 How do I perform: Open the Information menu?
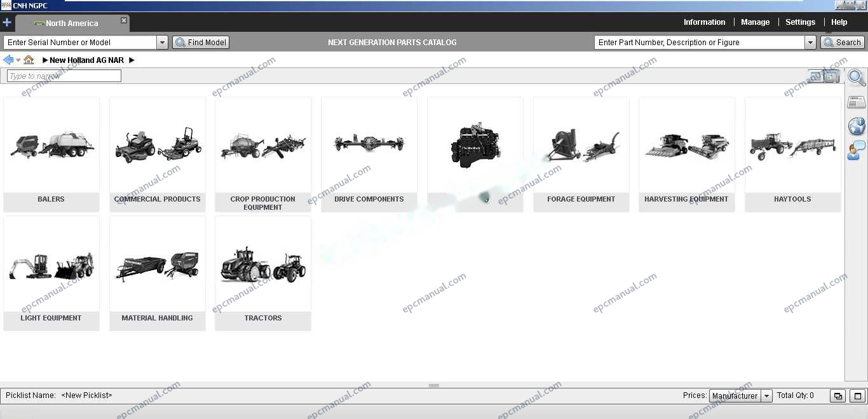[704, 22]
